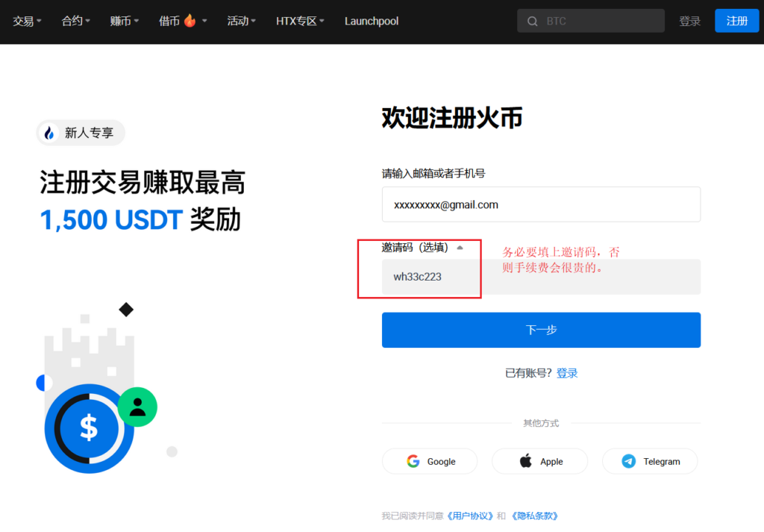Collapse the 邀请码 (选填) section arrow

click(460, 248)
